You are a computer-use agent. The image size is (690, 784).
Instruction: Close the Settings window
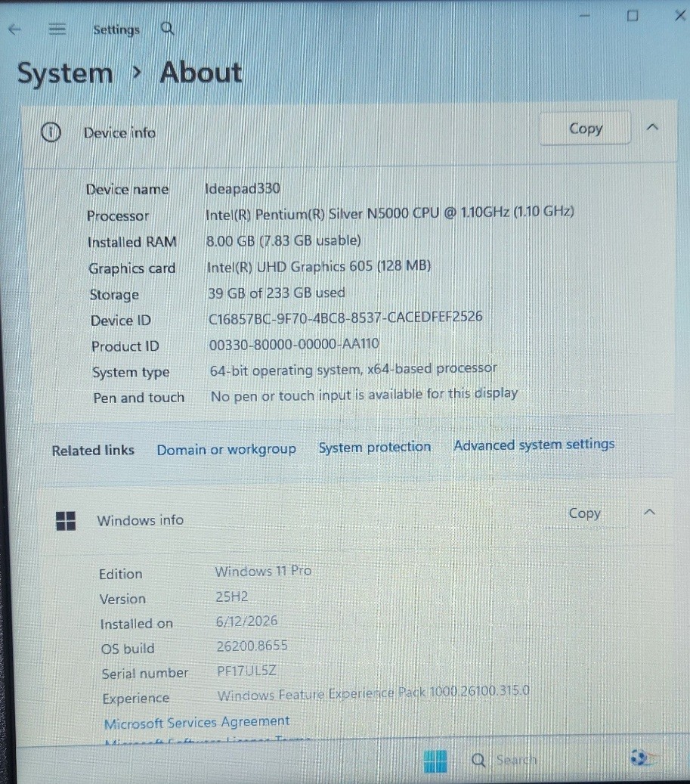click(x=680, y=15)
